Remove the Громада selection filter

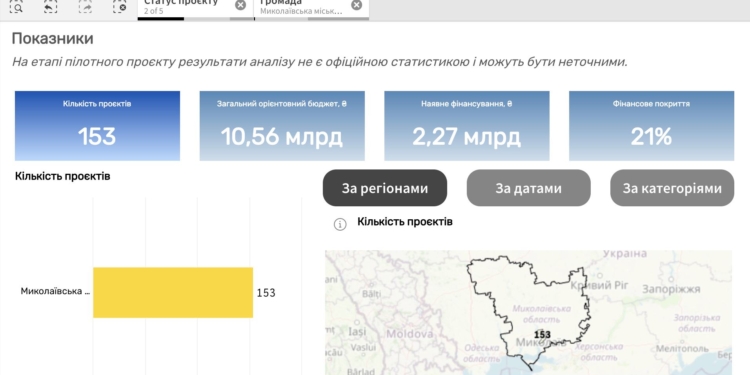pos(357,5)
